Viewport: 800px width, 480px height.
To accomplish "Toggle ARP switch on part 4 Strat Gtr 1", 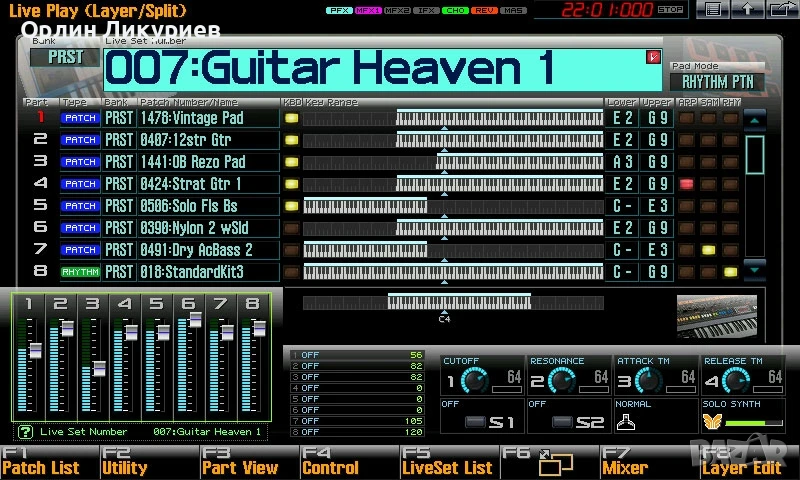I will click(x=687, y=184).
